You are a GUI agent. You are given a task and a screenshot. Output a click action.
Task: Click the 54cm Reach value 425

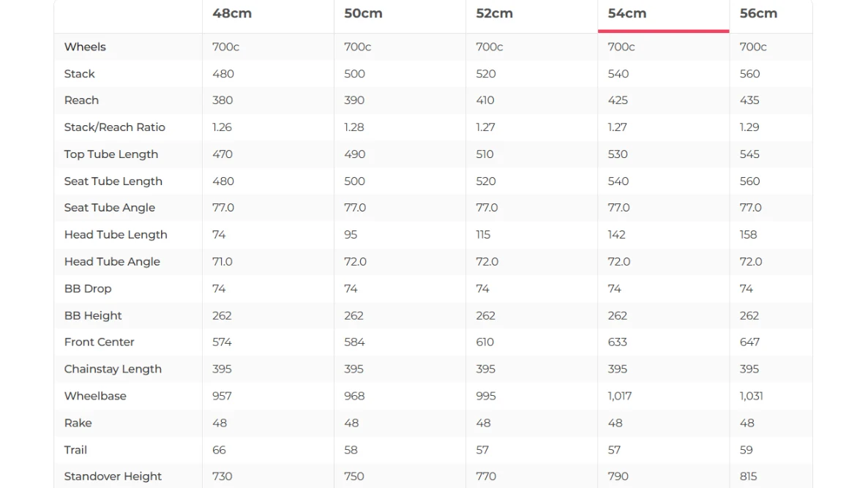[618, 100]
